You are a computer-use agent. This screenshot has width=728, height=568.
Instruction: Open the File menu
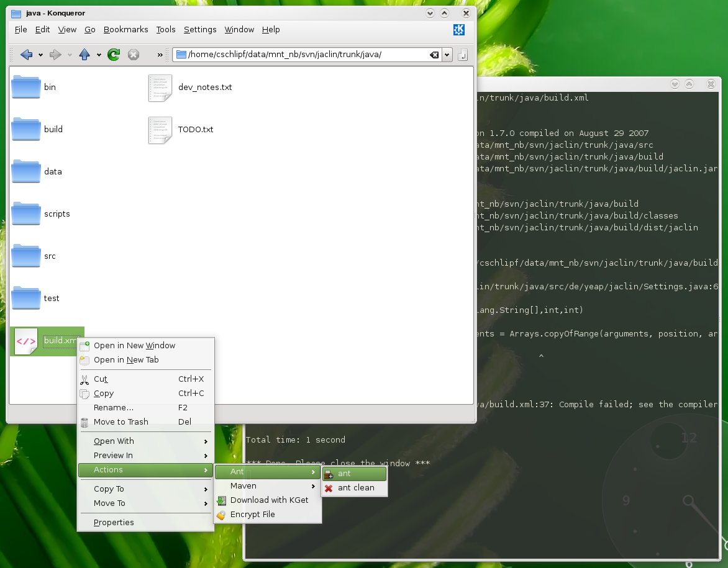[21, 30]
